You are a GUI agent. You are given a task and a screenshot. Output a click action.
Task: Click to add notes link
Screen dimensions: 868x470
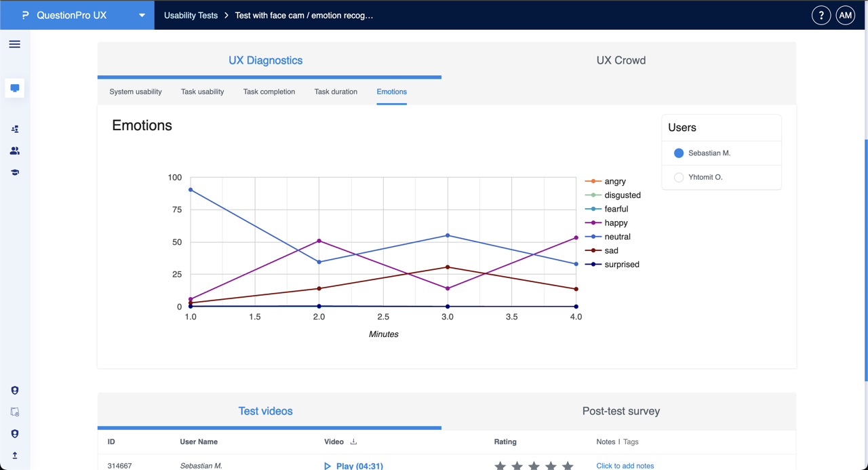click(625, 466)
